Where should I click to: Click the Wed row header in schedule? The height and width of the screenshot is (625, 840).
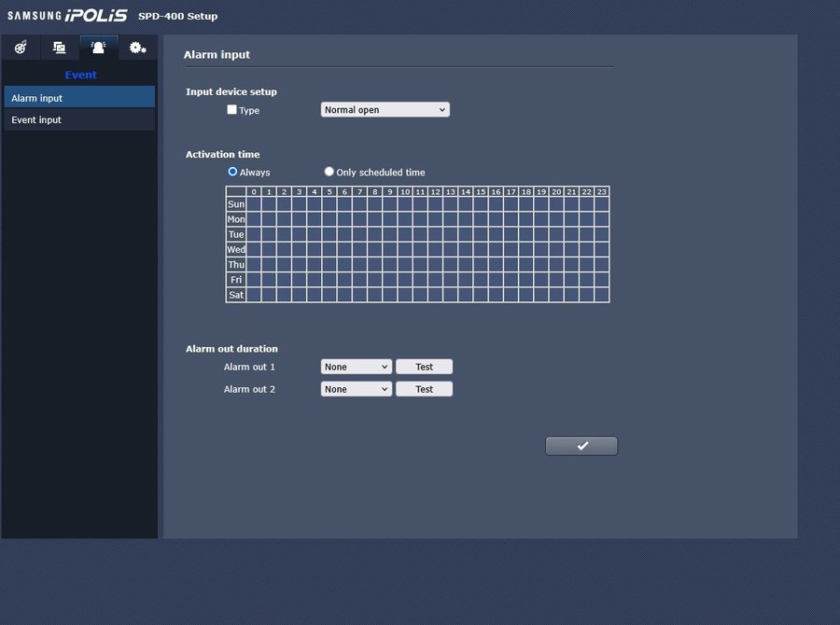tap(236, 250)
